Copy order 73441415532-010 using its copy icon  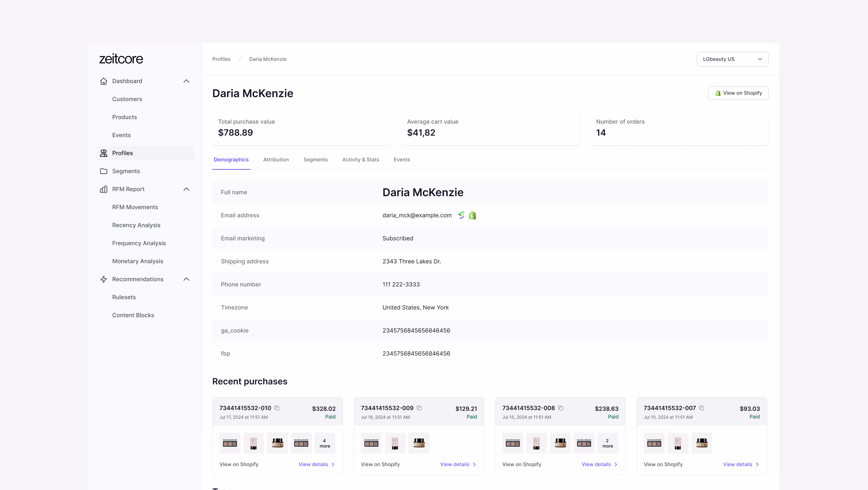click(277, 408)
